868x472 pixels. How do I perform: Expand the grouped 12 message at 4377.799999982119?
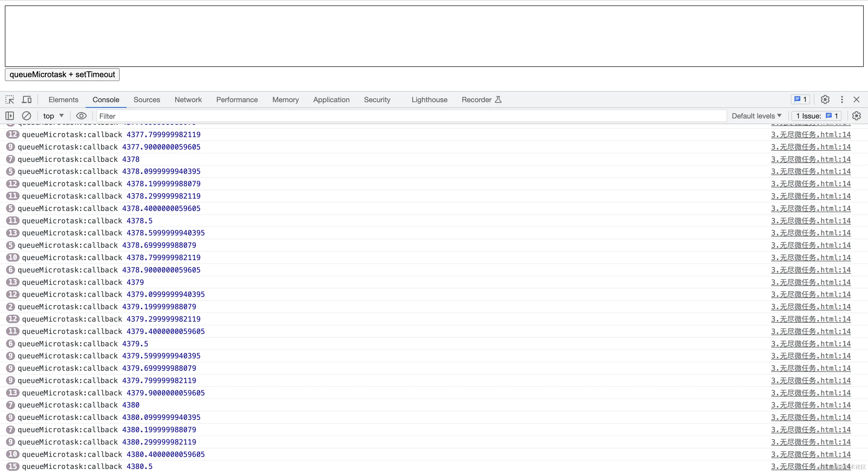click(x=13, y=134)
